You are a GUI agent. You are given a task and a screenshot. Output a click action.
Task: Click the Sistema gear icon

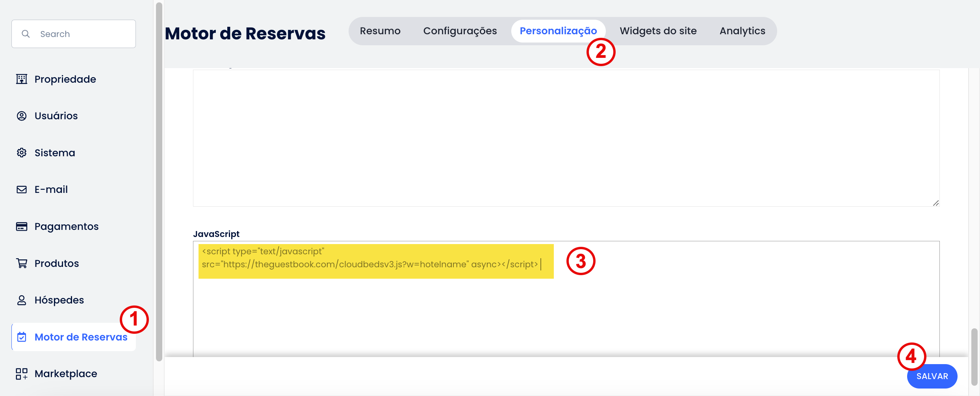pos(22,153)
